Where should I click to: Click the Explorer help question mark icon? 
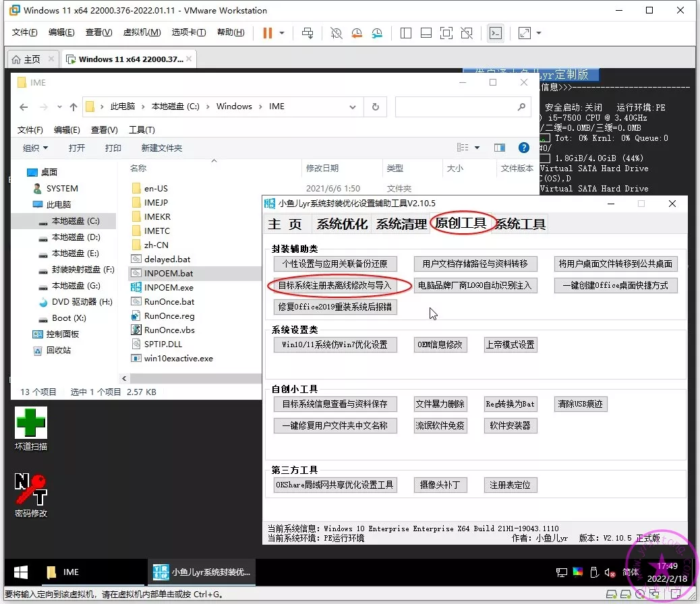coord(523,148)
